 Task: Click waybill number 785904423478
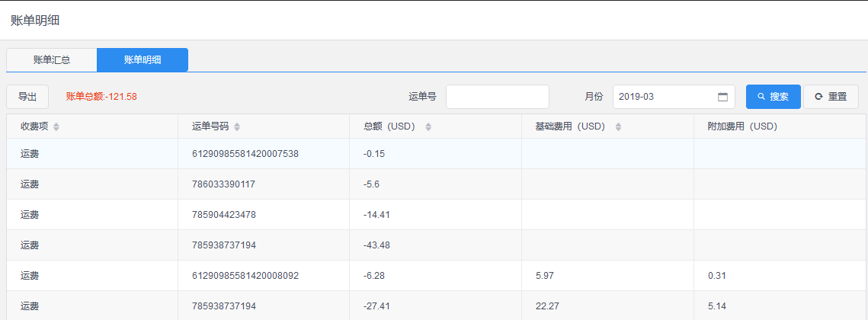click(223, 215)
